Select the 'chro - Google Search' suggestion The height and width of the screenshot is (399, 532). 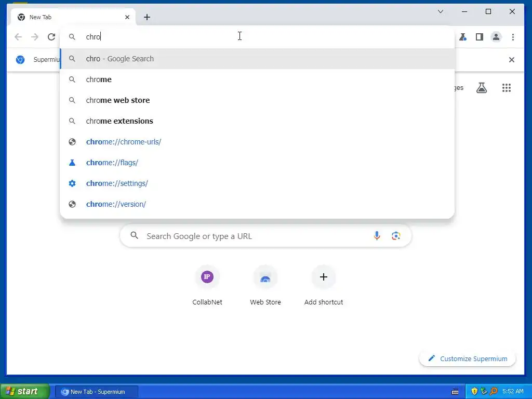(257, 59)
